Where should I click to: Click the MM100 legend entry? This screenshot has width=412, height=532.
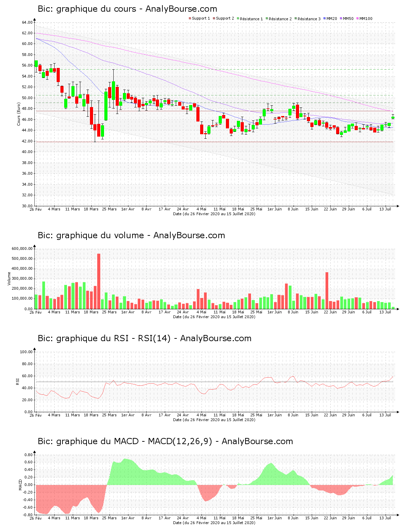click(364, 19)
